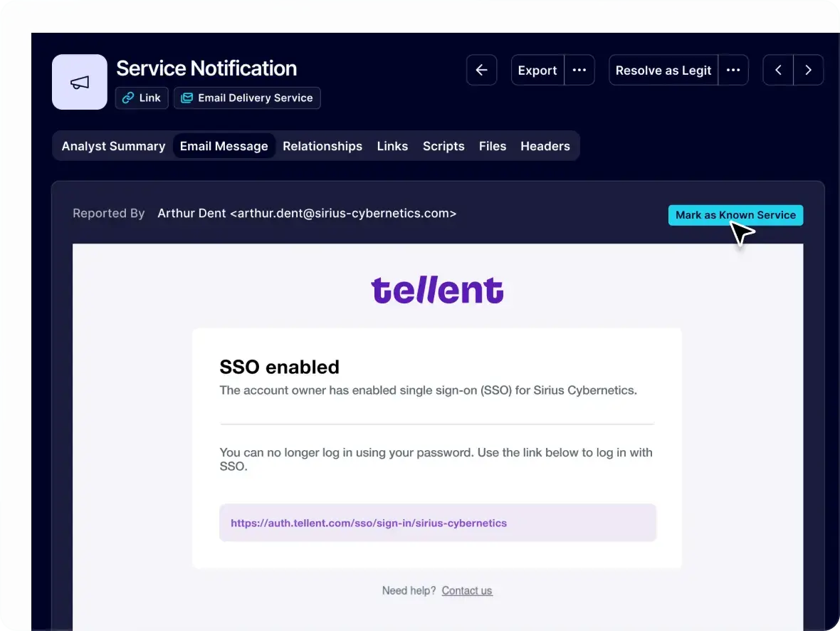The image size is (840, 631).
Task: Click Resolve as Legit button
Action: coord(663,71)
